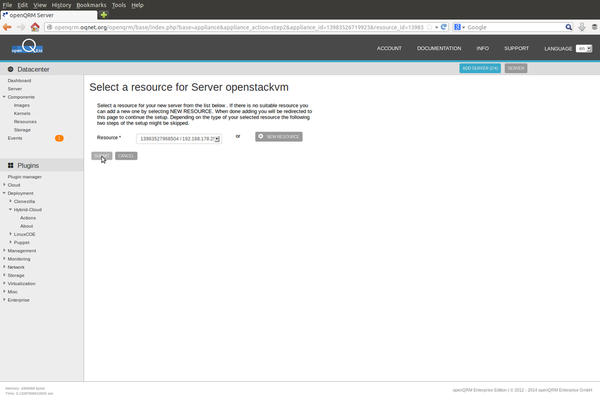
Task: Open Events in sidebar
Action: (x=15, y=138)
